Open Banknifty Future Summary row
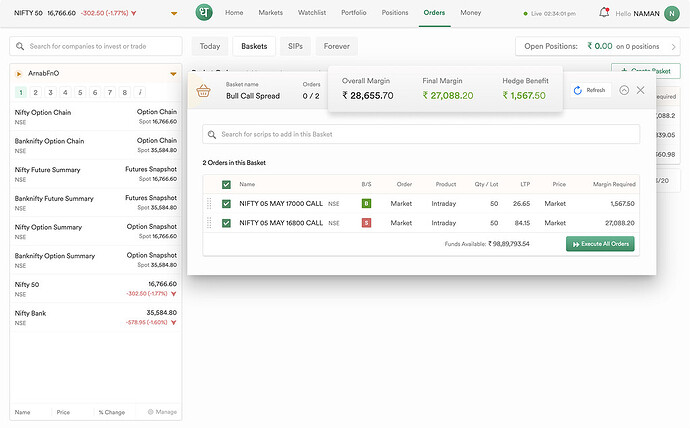 pyautogui.click(x=95, y=202)
